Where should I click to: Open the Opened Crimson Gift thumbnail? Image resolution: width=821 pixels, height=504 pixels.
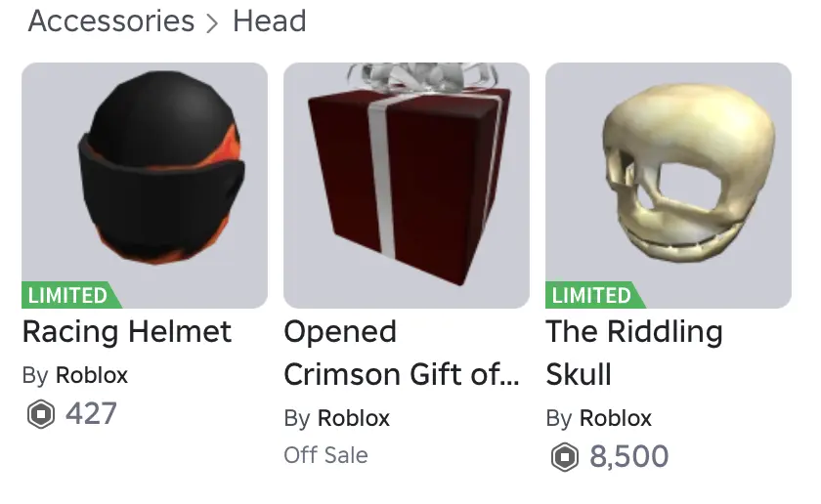[406, 186]
